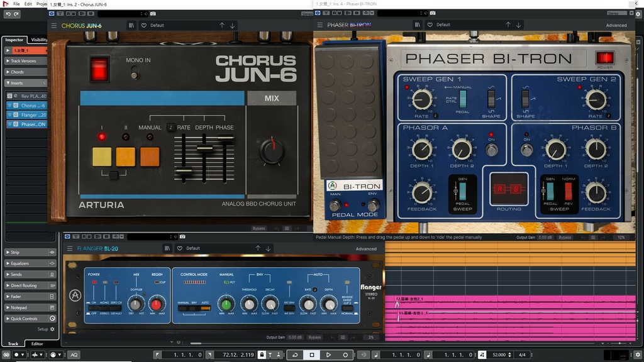This screenshot has height=362, width=644.
Task: Toggle the Phaser BI-TRON POWER button
Action: (605, 58)
